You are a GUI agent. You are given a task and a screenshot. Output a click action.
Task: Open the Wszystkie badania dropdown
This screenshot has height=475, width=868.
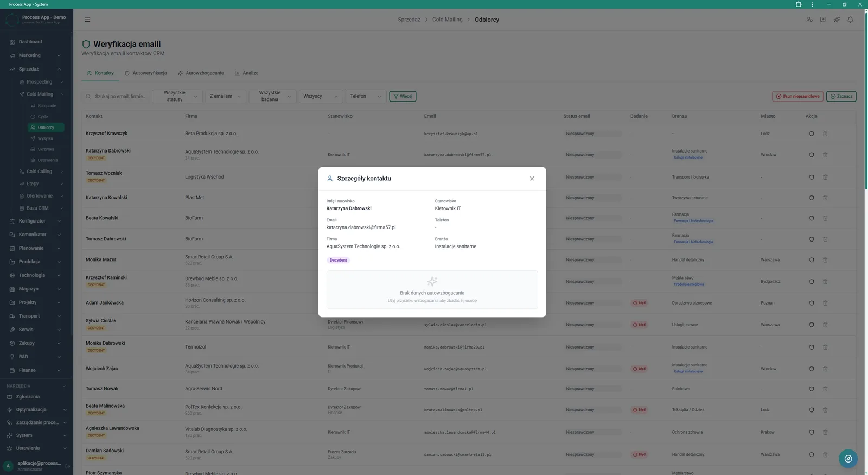click(272, 96)
